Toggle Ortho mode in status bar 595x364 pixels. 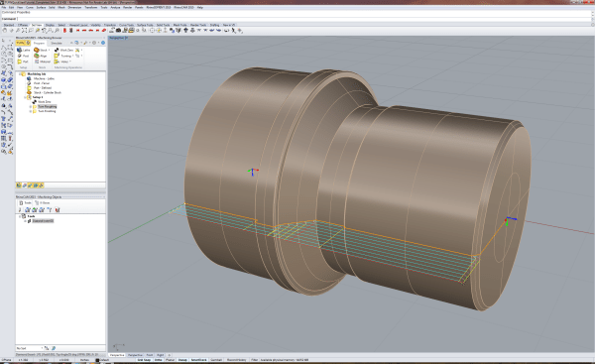coord(159,360)
